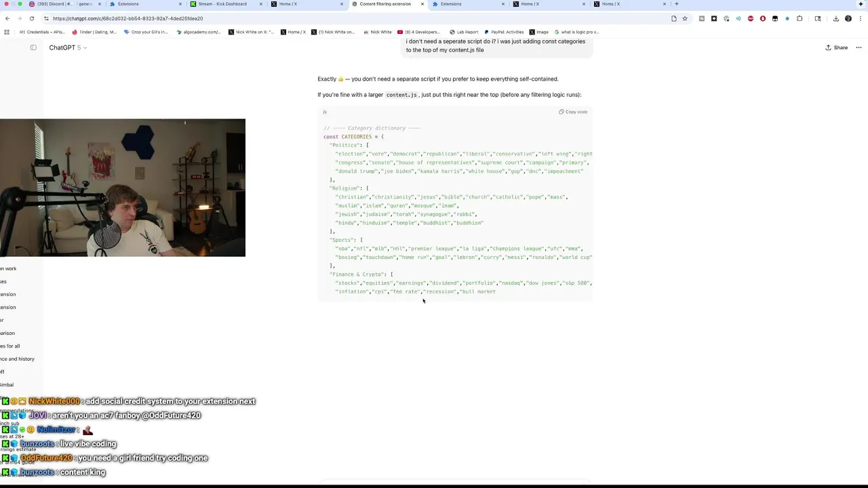The width and height of the screenshot is (868, 488).
Task: Click the 'const CATEGORIES = {' code line
Action: 353,137
